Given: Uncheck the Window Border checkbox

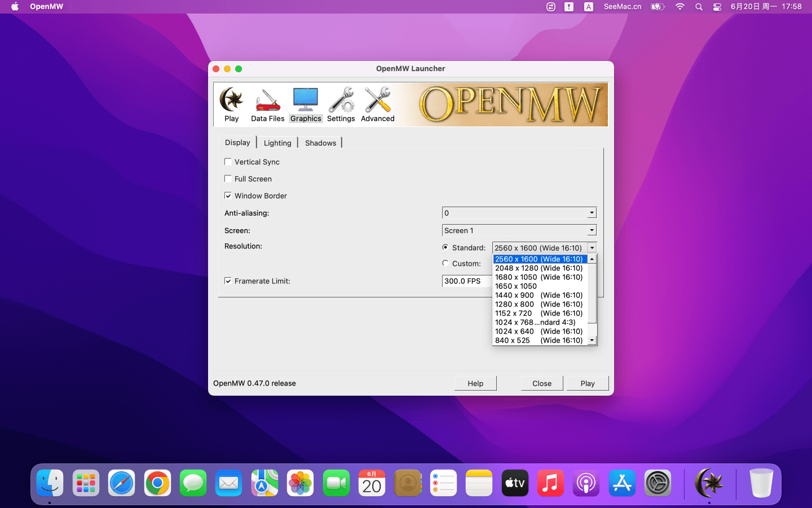Looking at the screenshot, I should click(x=228, y=195).
